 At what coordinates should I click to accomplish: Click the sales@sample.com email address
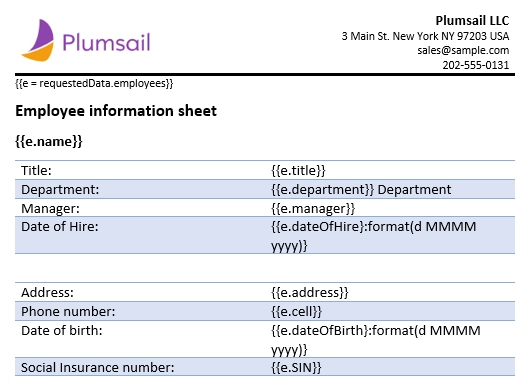[x=463, y=50]
